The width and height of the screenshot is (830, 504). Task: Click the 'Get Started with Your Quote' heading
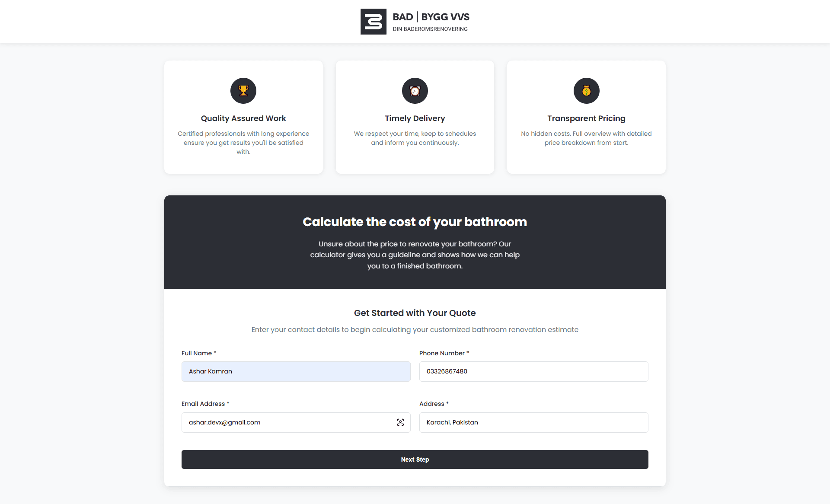(415, 313)
